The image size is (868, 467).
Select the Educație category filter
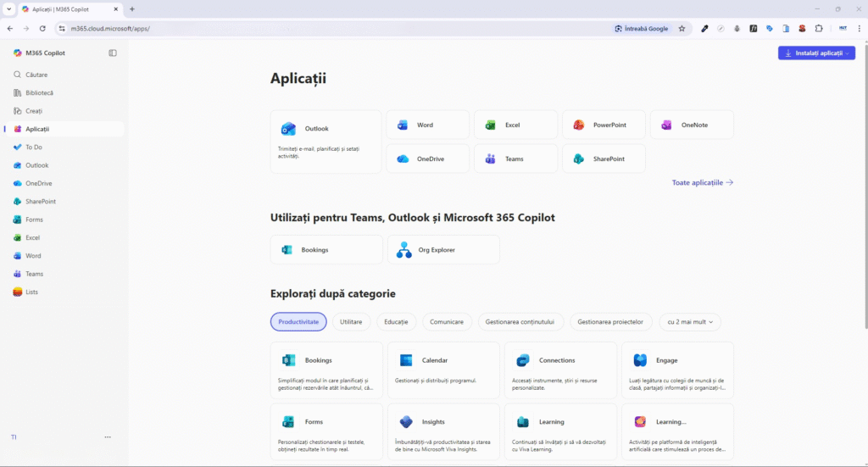point(396,322)
